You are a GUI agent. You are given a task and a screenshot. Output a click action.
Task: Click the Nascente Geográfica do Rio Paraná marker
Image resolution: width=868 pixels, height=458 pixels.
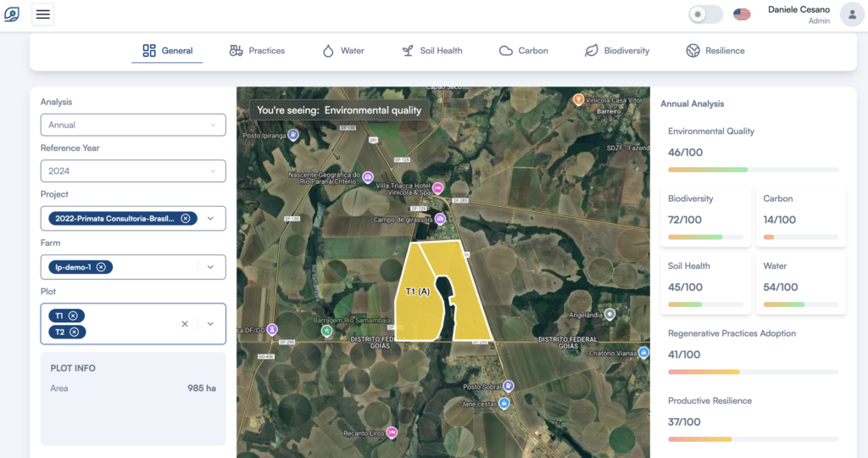point(368,177)
